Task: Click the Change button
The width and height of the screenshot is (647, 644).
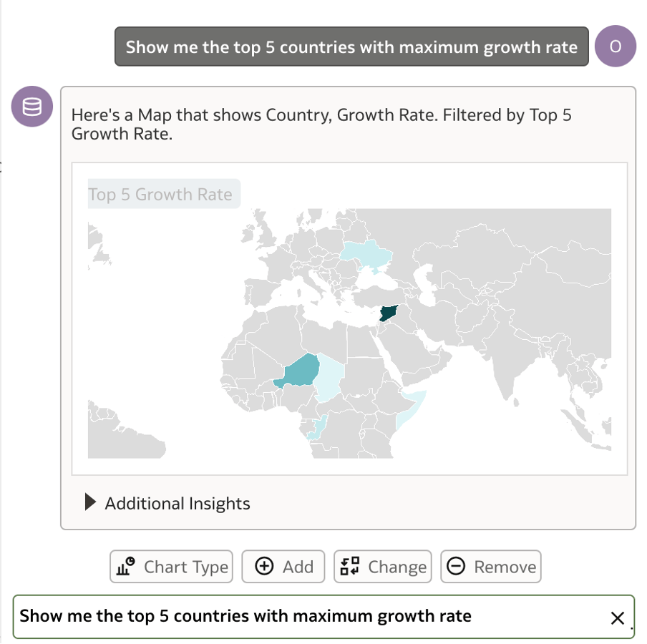Action: coord(382,566)
